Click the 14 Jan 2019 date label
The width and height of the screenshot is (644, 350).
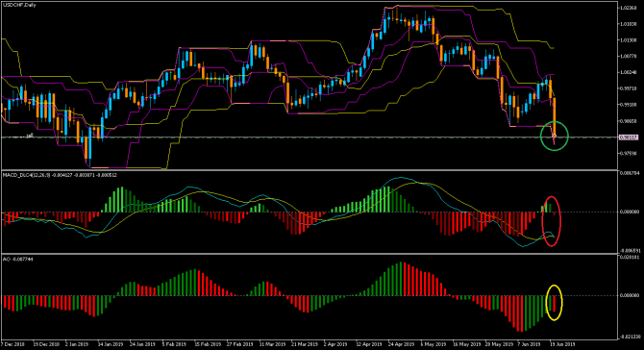click(111, 344)
